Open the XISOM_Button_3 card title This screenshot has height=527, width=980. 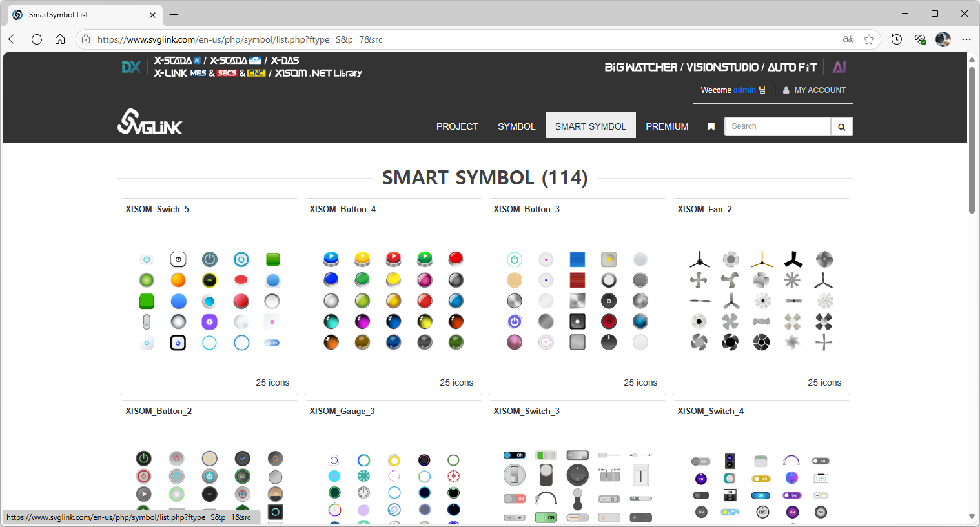[526, 209]
